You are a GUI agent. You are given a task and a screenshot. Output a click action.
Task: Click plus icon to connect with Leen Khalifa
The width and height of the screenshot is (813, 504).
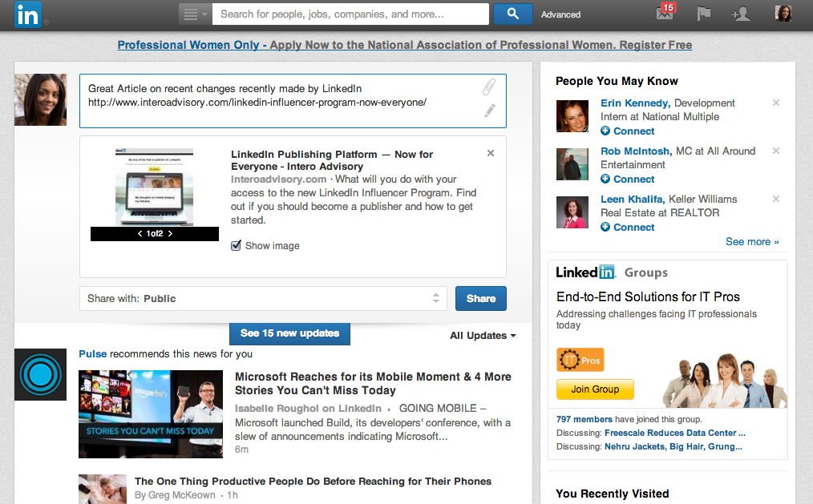click(605, 227)
